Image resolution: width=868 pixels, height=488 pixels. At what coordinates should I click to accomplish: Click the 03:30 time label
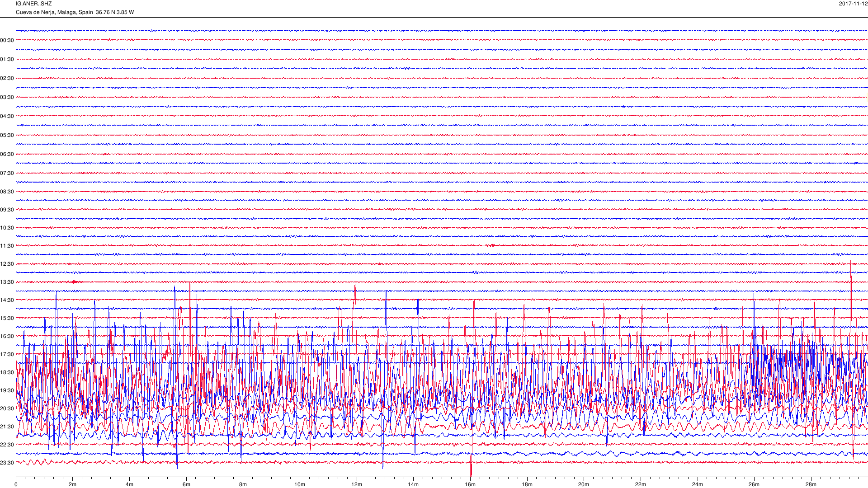7,97
